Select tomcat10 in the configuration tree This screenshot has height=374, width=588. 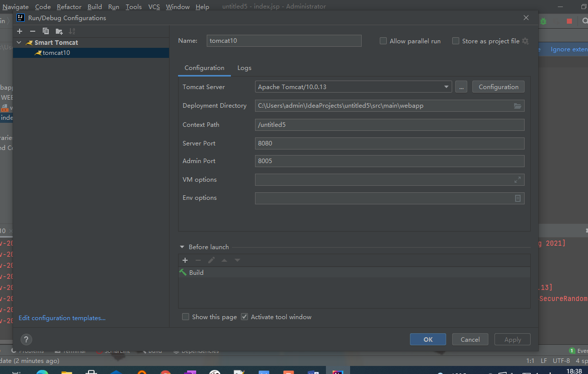click(x=91, y=53)
